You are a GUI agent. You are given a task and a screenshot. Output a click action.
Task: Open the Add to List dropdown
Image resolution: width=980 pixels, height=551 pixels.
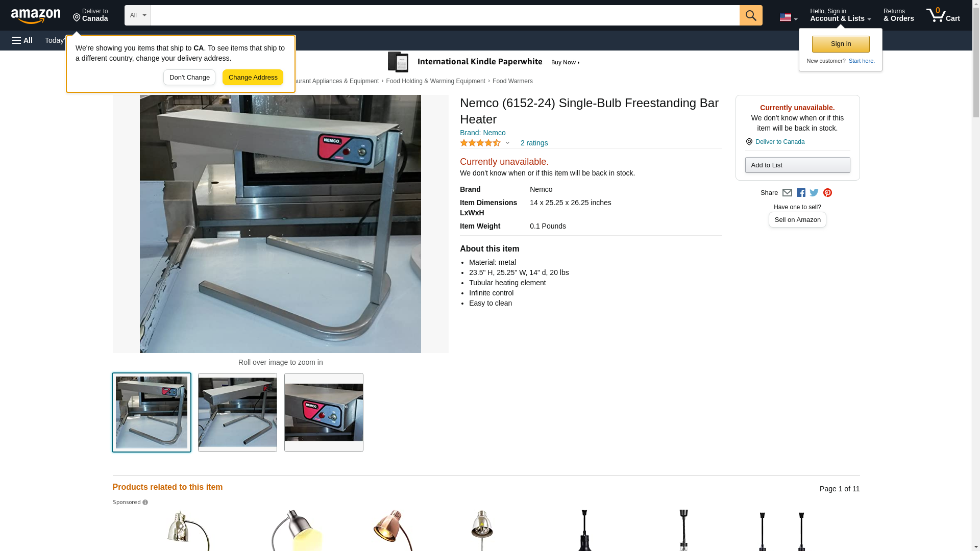click(797, 165)
